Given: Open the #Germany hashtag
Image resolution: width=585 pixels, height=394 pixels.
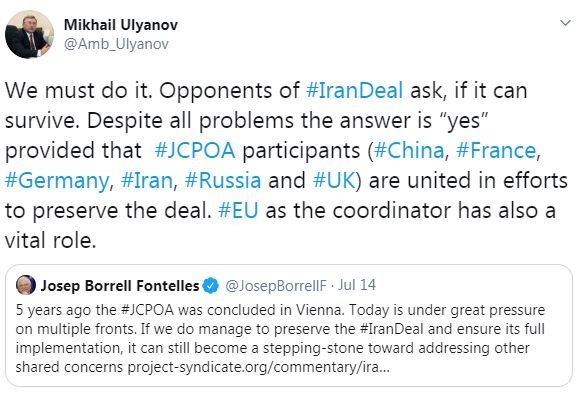Looking at the screenshot, I should pos(57,181).
